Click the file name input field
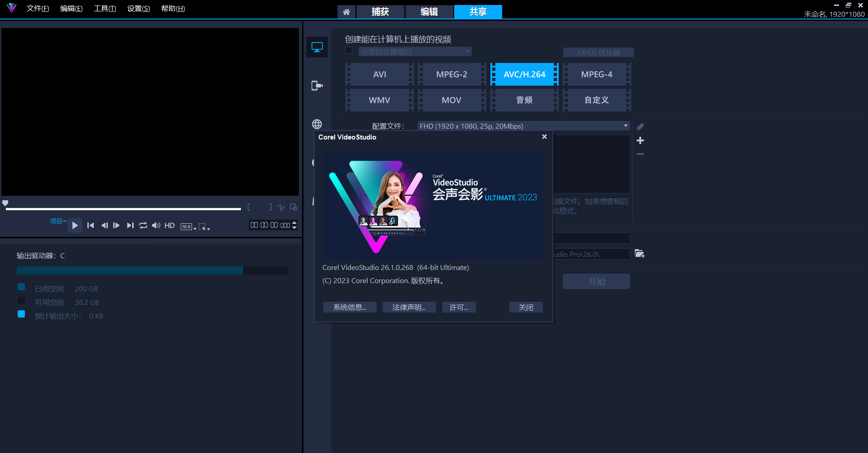The image size is (868, 453). click(591, 238)
